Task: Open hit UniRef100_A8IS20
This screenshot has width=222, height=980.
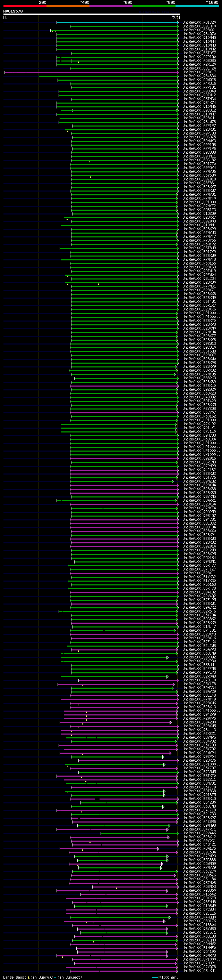Action: click(199, 23)
